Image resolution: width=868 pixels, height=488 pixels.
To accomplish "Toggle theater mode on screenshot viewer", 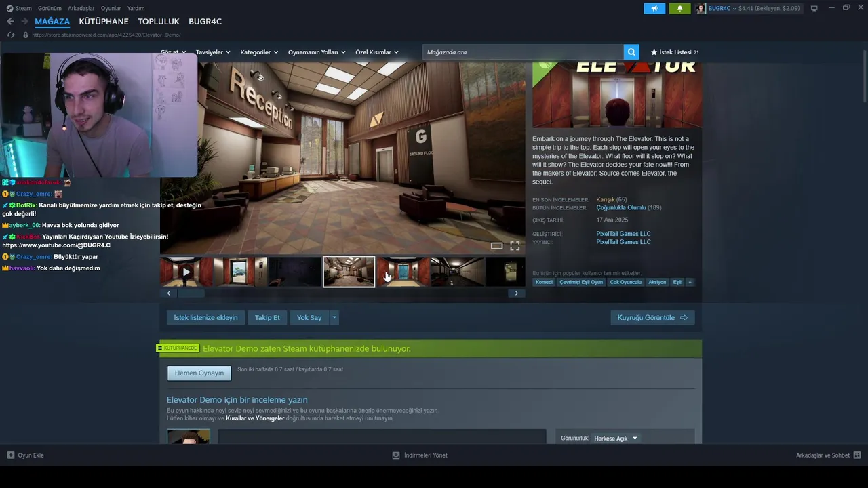I will (x=496, y=246).
